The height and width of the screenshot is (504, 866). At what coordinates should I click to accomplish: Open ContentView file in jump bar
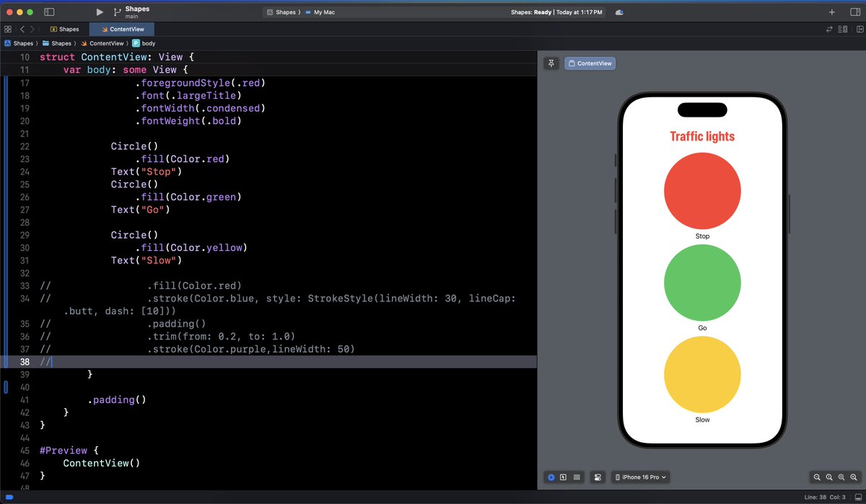pos(101,43)
